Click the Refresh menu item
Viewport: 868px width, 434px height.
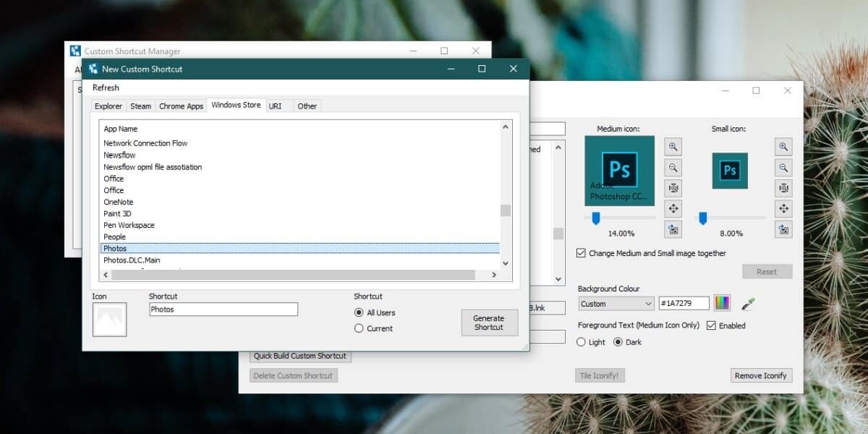pos(106,88)
